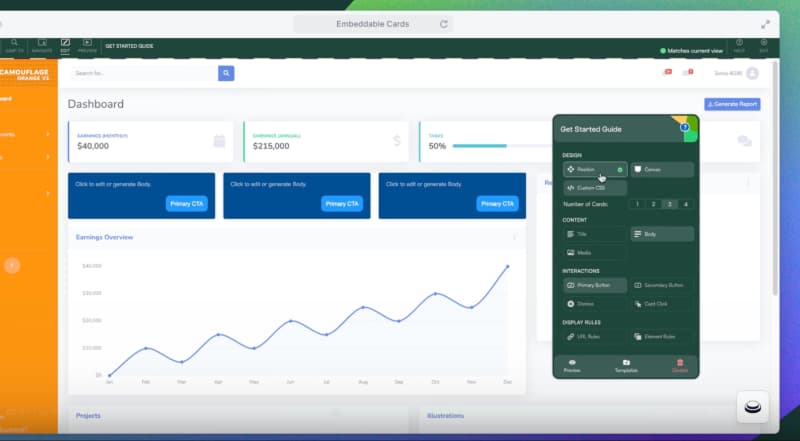
Task: Expand the third sidebar chevron item
Action: 47,193
